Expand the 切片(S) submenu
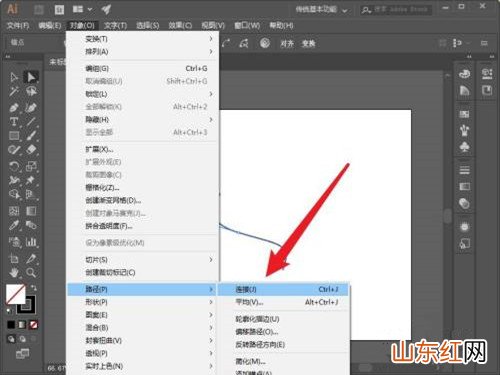 pyautogui.click(x=143, y=260)
